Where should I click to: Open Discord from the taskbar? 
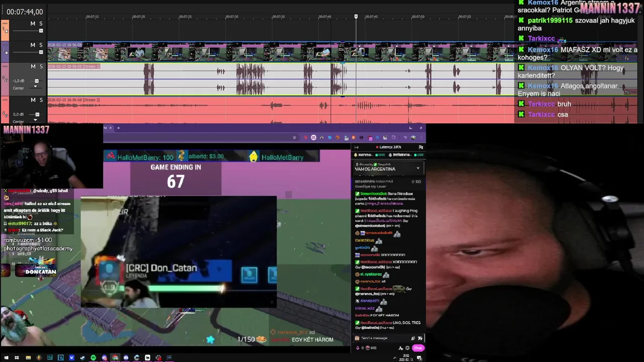tap(126, 358)
